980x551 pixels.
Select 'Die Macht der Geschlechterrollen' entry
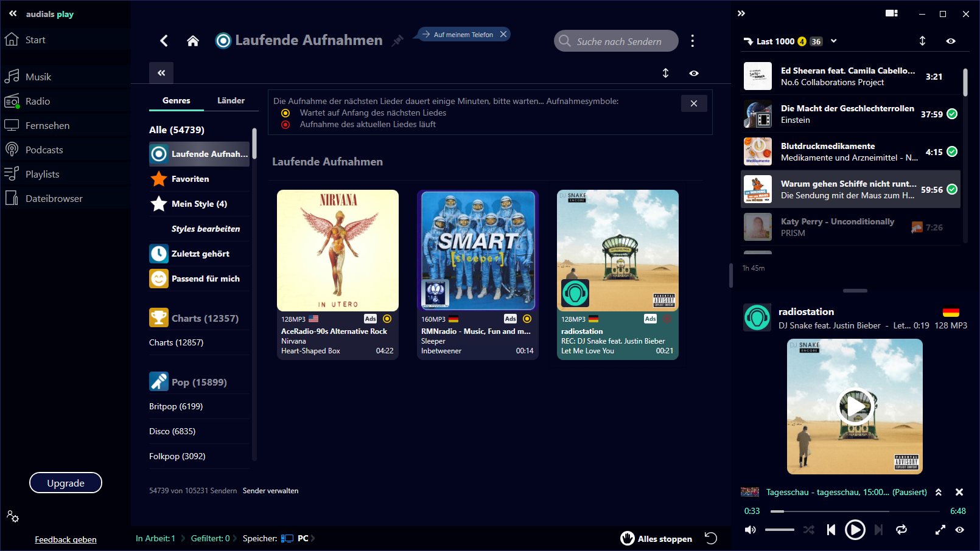coord(850,114)
